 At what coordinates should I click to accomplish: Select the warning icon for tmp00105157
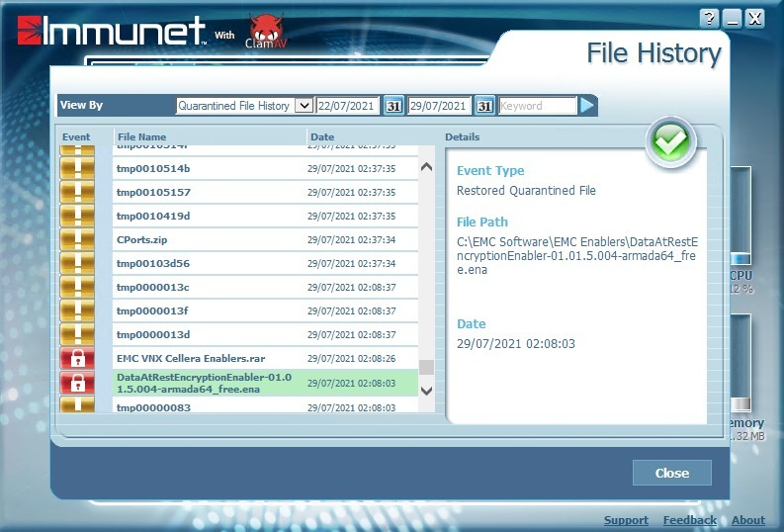tap(77, 192)
